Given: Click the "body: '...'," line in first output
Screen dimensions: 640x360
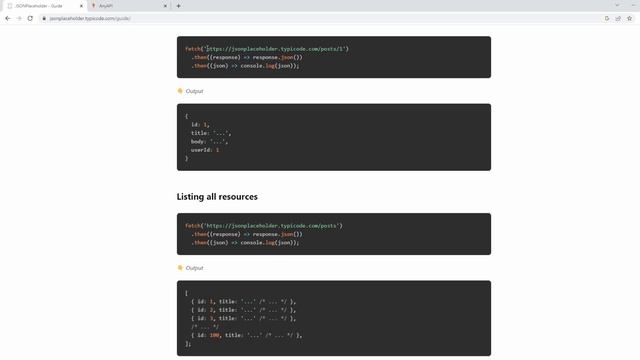Looking at the screenshot, I should point(209,142).
